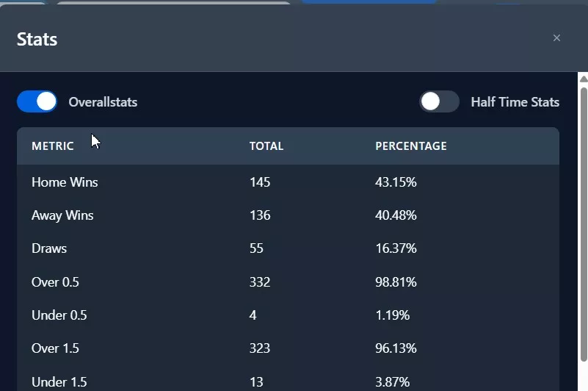The image size is (588, 391).
Task: Toggle off the Overallstats switch
Action: click(37, 101)
